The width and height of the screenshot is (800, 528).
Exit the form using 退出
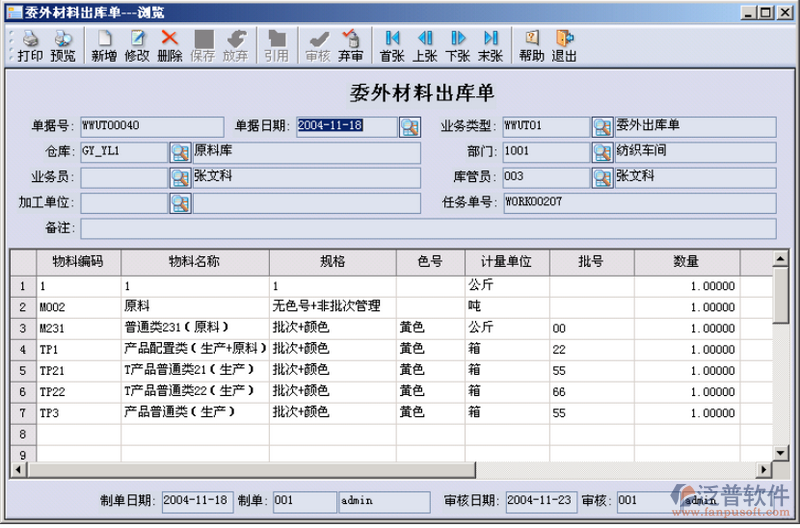tap(565, 46)
